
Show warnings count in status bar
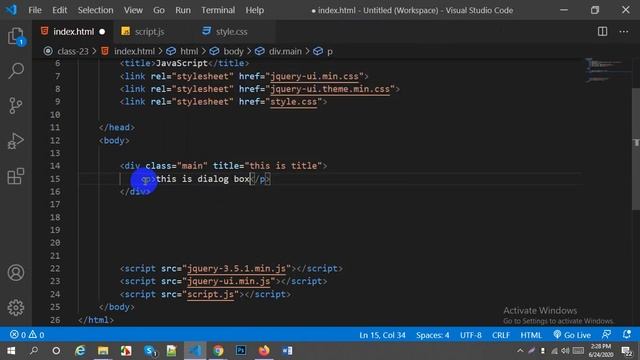point(36,335)
